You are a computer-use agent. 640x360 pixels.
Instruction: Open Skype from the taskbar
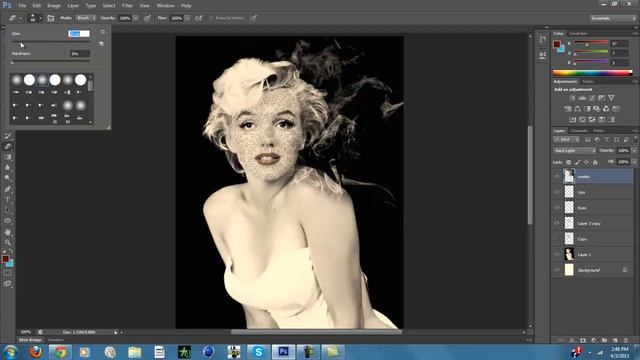pos(258,351)
